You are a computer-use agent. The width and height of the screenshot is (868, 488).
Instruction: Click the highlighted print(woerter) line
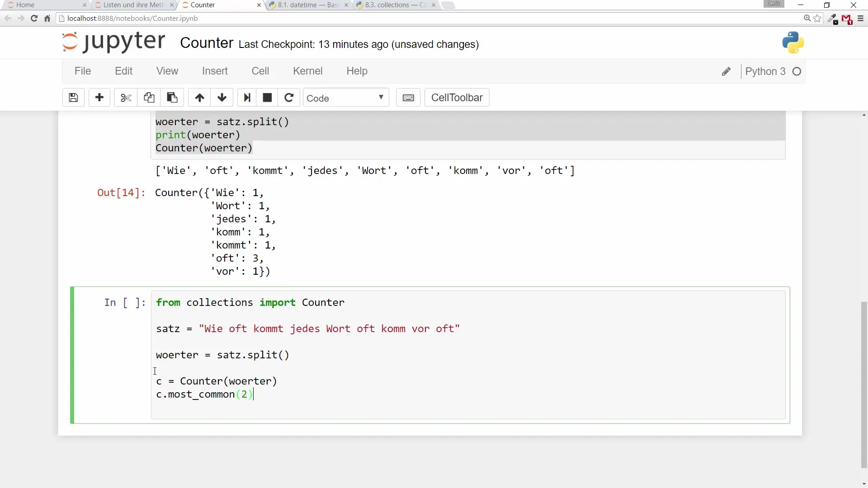198,135
